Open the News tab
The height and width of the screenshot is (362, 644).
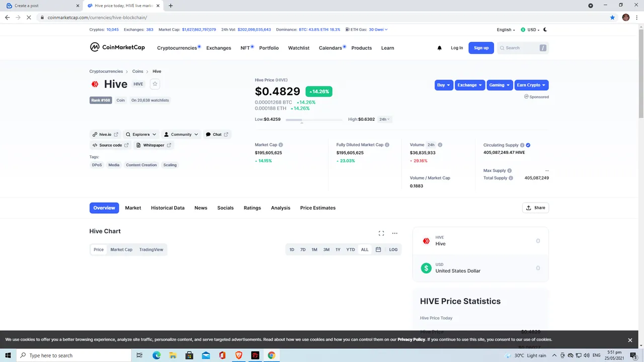[x=201, y=208]
